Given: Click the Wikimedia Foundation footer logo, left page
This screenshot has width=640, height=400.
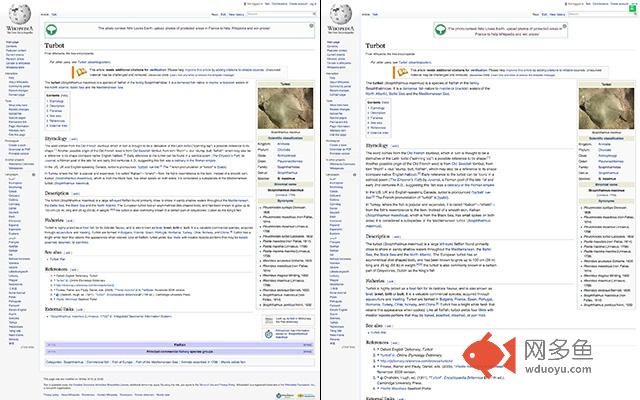Looking at the screenshot, I should [284, 396].
